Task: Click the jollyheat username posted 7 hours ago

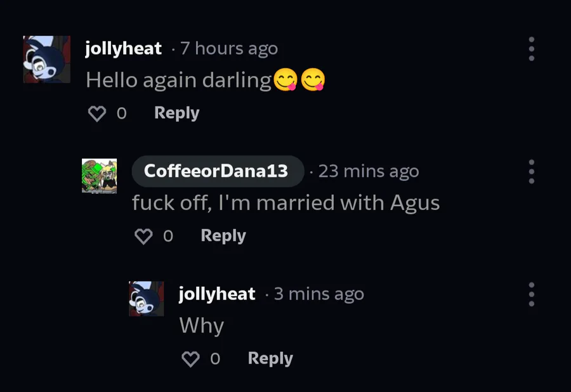Action: point(124,48)
